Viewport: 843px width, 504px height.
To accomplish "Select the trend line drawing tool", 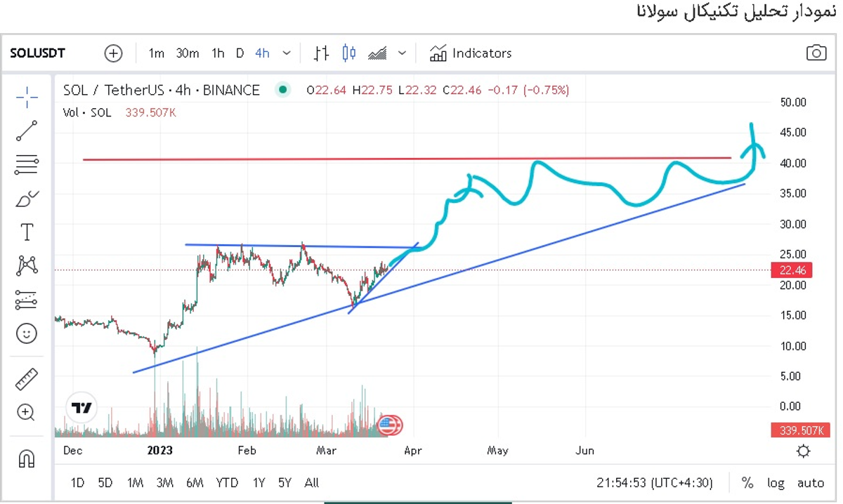I will tap(27, 131).
